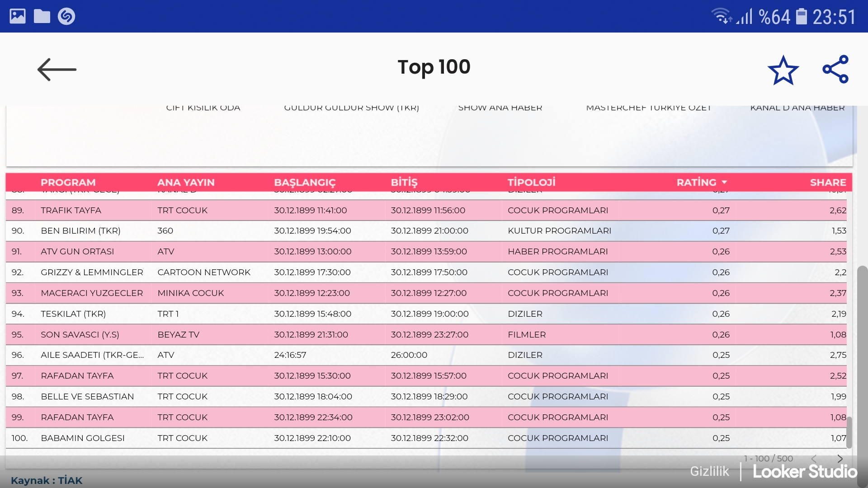This screenshot has width=868, height=488.
Task: Go to previous page of results
Action: point(814,458)
